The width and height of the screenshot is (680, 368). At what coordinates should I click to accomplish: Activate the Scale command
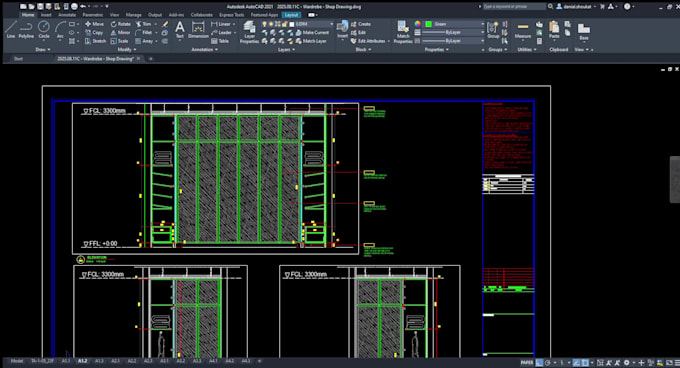click(119, 41)
